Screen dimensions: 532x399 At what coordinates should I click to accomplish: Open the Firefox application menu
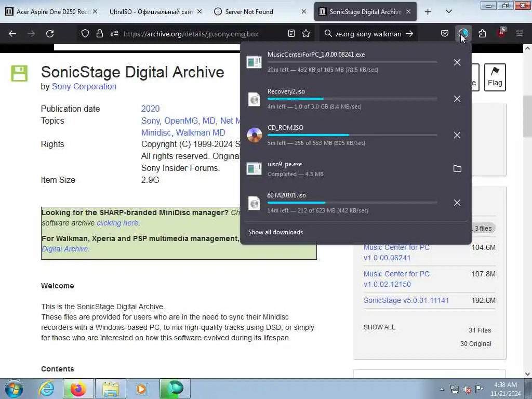[519, 33]
